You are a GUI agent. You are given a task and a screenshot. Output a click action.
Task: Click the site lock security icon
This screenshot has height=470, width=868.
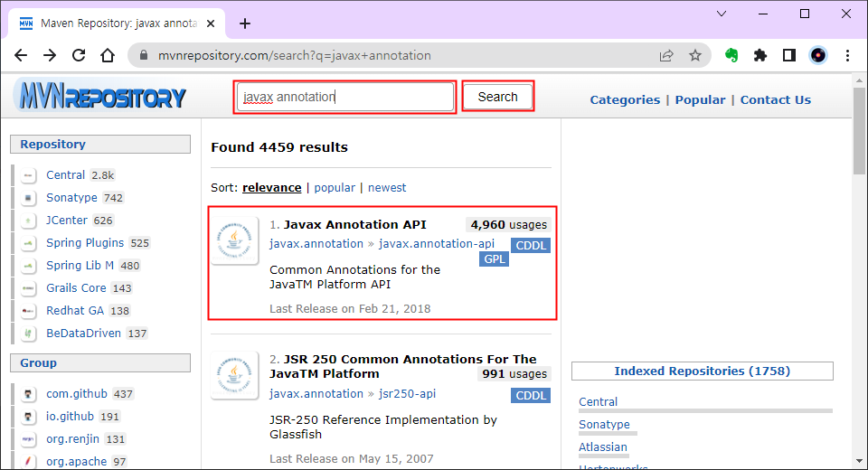pyautogui.click(x=144, y=55)
